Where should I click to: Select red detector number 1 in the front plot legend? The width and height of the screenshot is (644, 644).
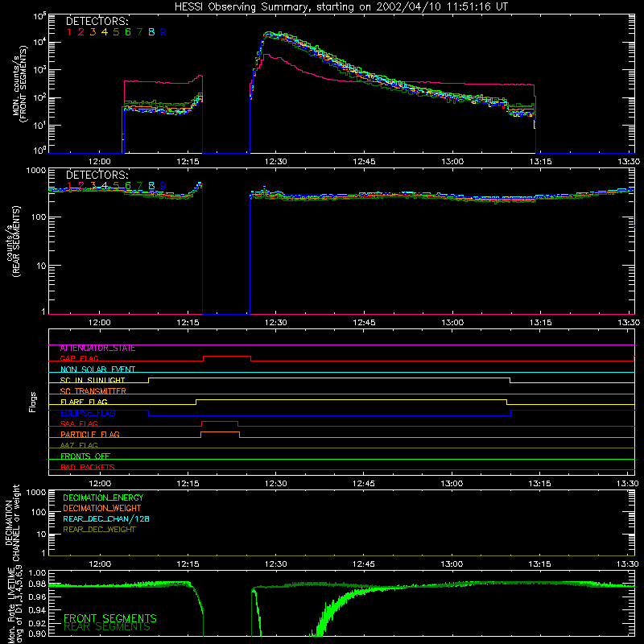(x=69, y=32)
